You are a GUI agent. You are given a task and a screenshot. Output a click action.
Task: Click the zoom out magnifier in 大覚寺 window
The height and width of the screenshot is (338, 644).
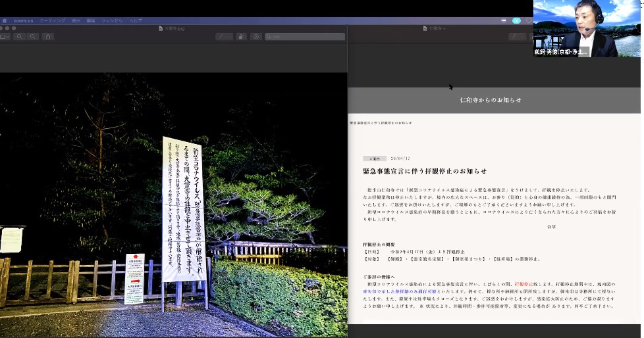point(19,37)
